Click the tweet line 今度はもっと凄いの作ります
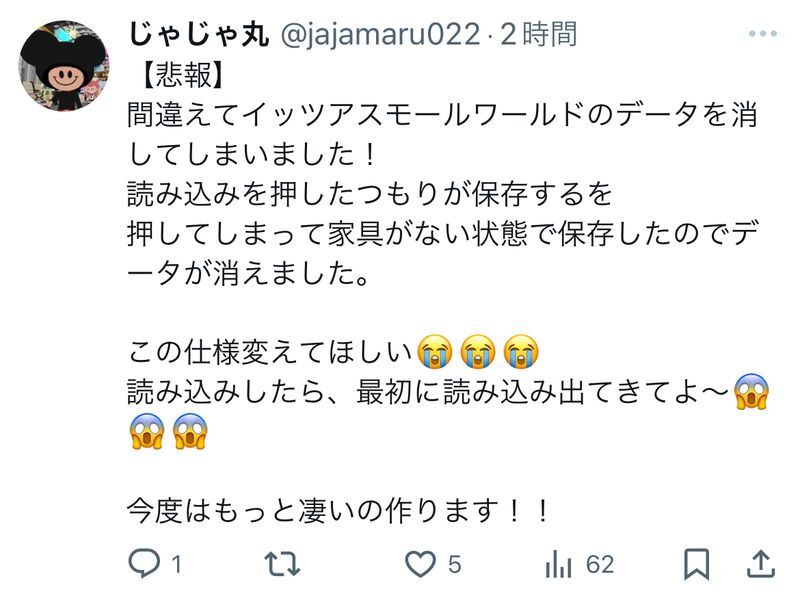This screenshot has height=609, width=800. pos(339,511)
